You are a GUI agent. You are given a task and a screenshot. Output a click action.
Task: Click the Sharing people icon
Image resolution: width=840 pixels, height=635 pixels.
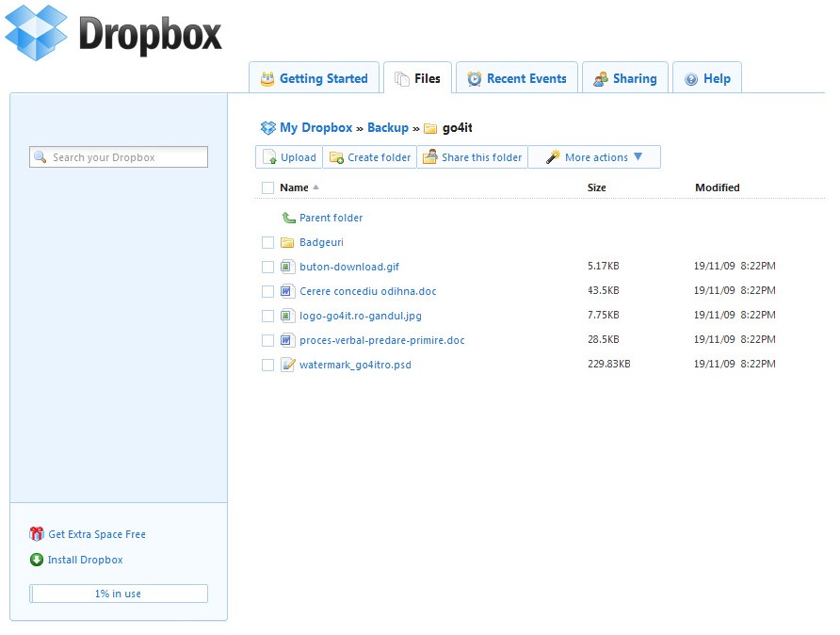click(601, 79)
